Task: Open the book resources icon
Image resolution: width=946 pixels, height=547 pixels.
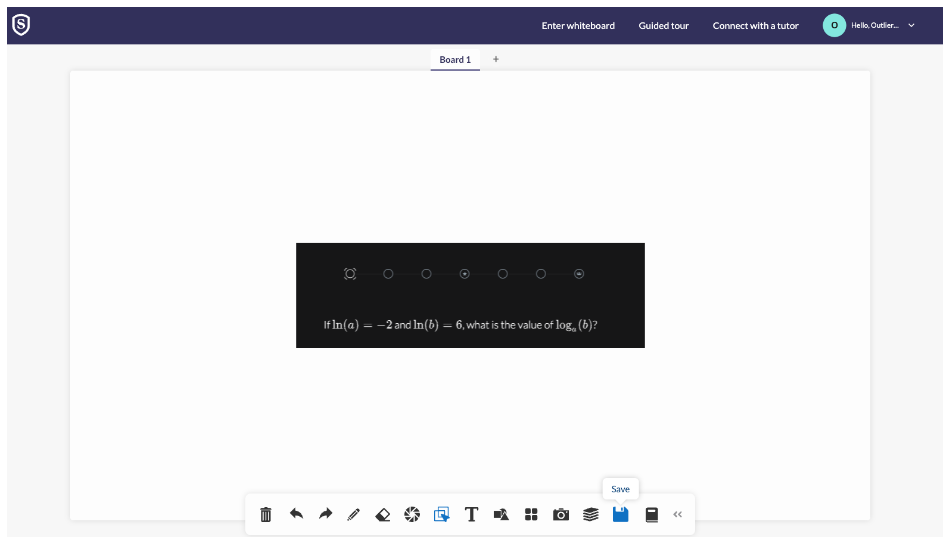Action: tap(652, 514)
